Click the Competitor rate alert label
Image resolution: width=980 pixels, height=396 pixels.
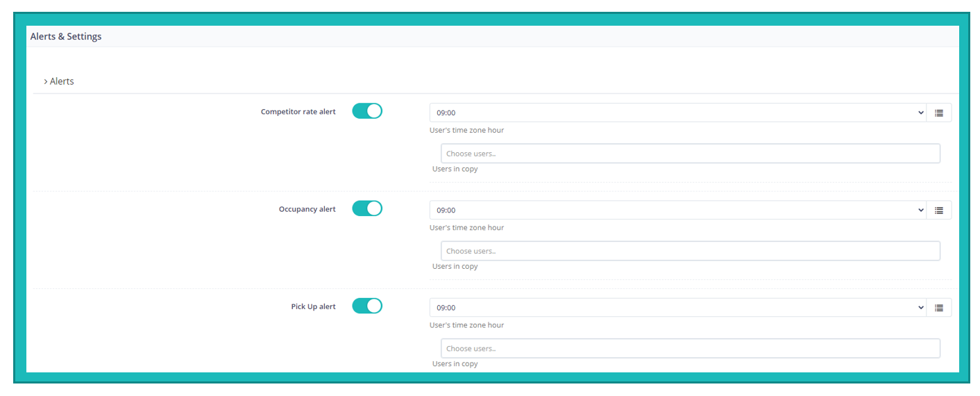point(298,112)
